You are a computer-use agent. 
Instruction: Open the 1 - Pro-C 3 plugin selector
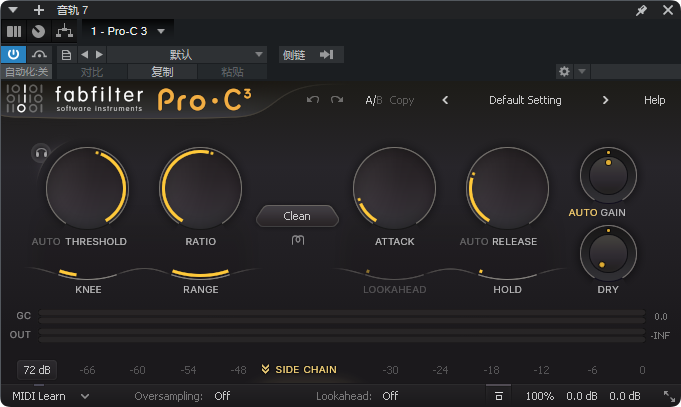(127, 31)
